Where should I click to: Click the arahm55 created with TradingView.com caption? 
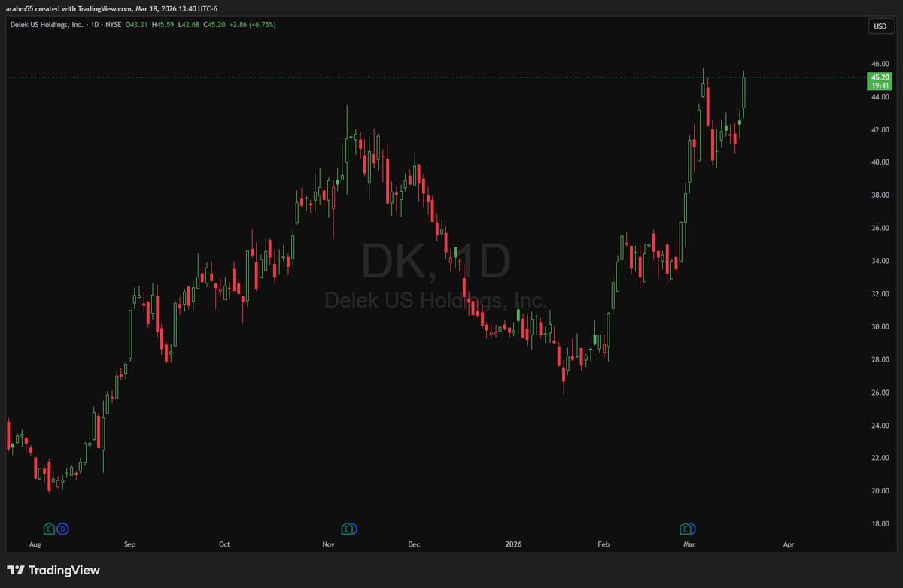click(110, 8)
